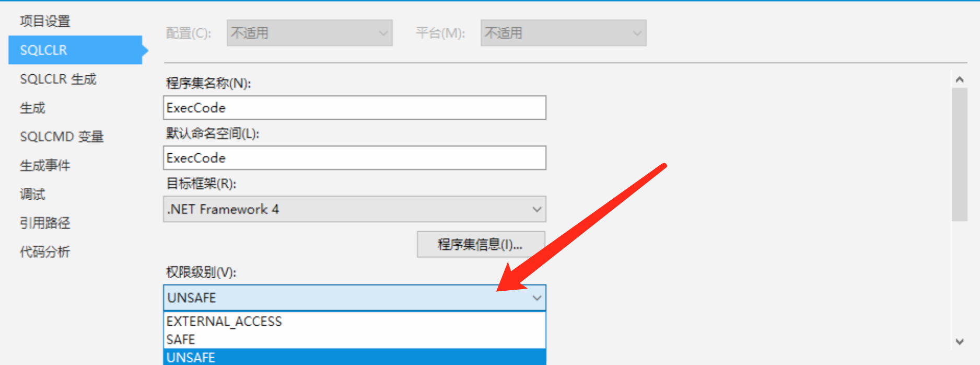Open the 项目设置 page
This screenshot has width=980, height=365.
pos(45,21)
